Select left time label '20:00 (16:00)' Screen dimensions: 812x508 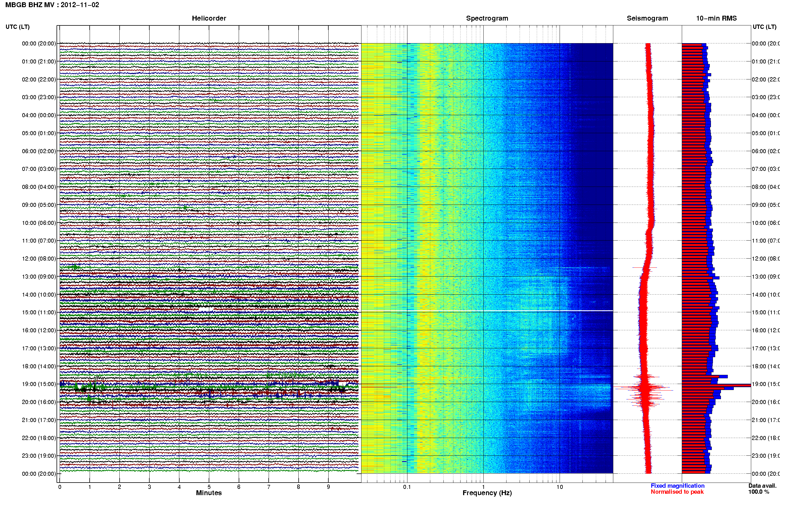[39, 402]
